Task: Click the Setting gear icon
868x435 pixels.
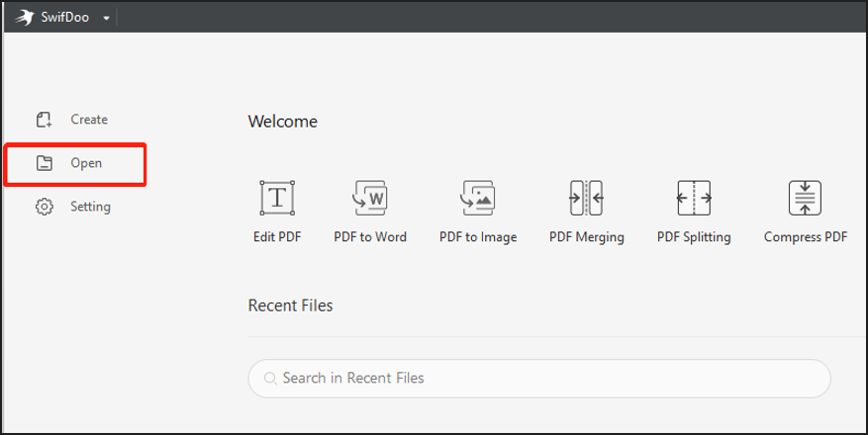Action: pos(45,207)
